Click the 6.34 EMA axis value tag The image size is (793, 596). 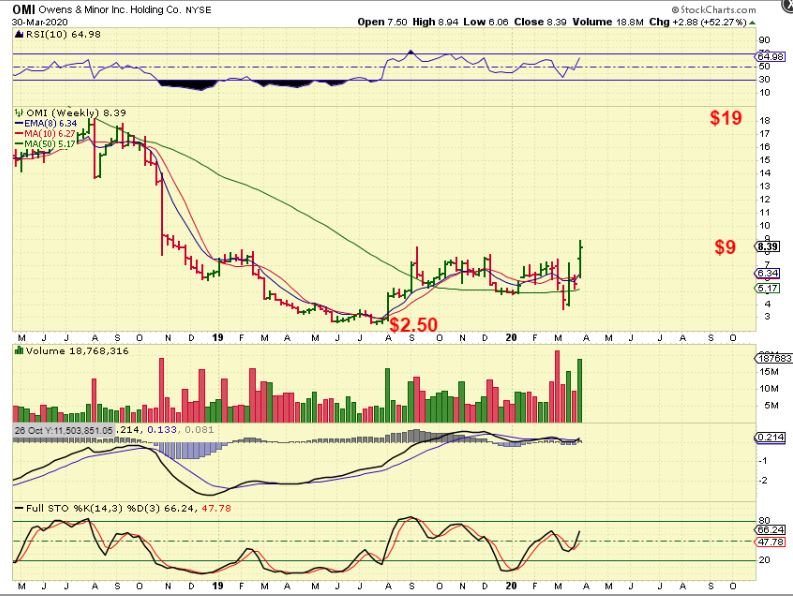pyautogui.click(x=768, y=273)
